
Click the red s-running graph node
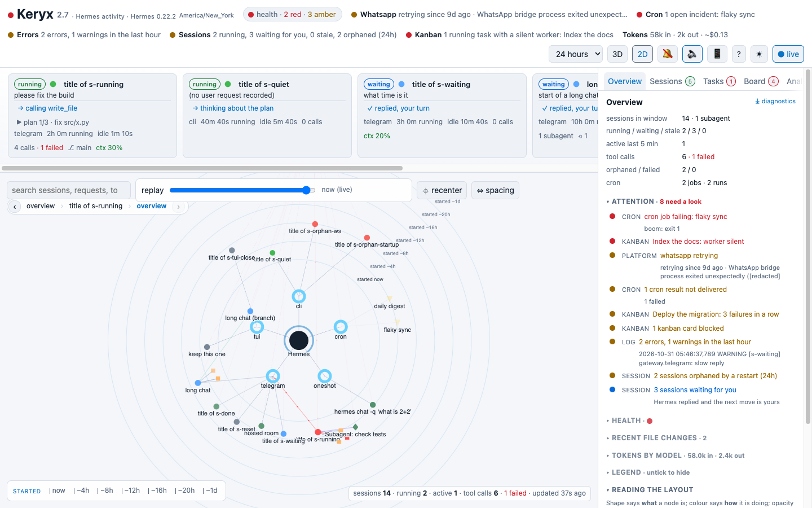click(318, 432)
